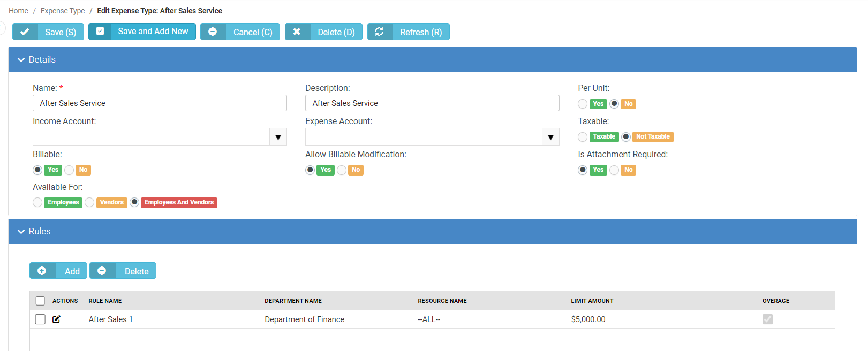Collapse the Rules section

pos(21,232)
